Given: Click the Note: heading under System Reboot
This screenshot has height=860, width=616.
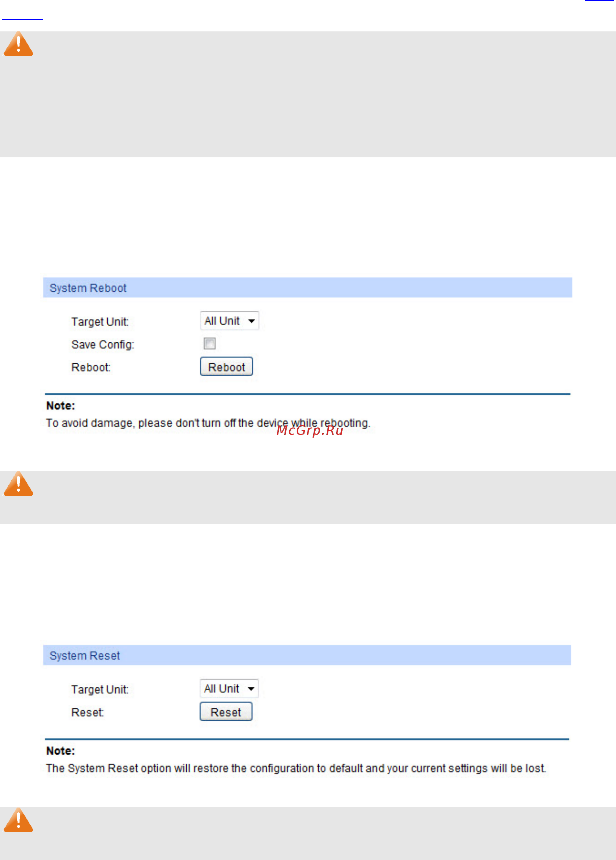Looking at the screenshot, I should (61, 406).
